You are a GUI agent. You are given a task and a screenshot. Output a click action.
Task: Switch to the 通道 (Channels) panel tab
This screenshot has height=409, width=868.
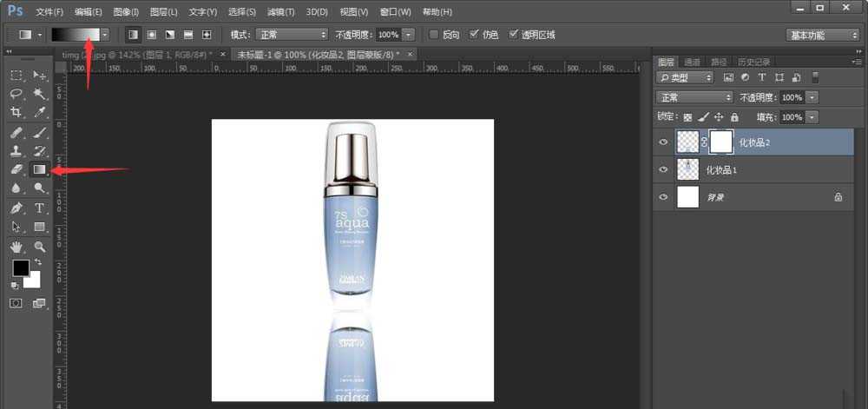(692, 63)
